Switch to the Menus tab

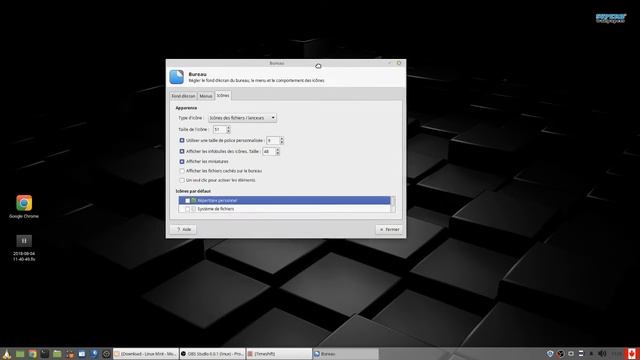pyautogui.click(x=206, y=96)
